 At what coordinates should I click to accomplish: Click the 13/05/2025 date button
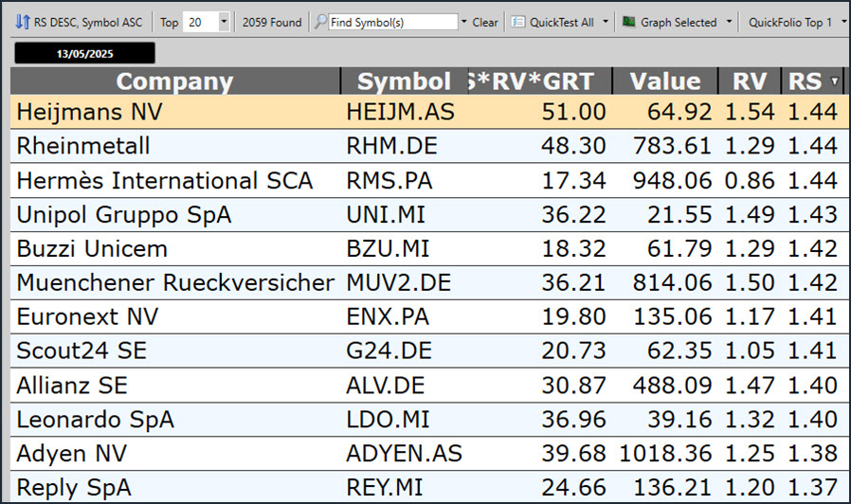coord(84,53)
